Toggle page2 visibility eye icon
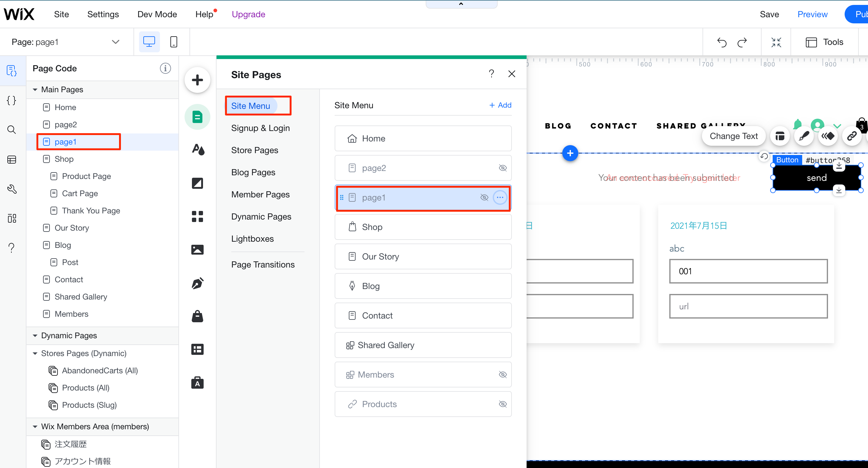The image size is (868, 468). point(502,168)
